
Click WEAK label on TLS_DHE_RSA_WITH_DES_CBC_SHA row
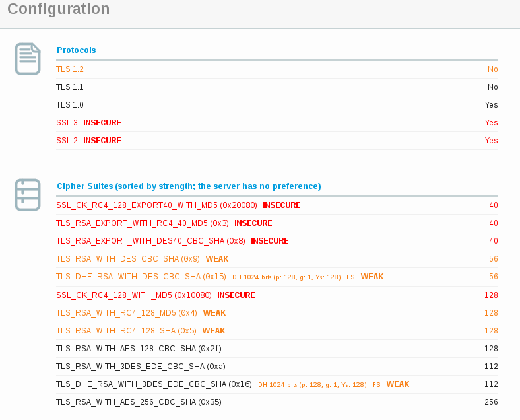coord(372,277)
